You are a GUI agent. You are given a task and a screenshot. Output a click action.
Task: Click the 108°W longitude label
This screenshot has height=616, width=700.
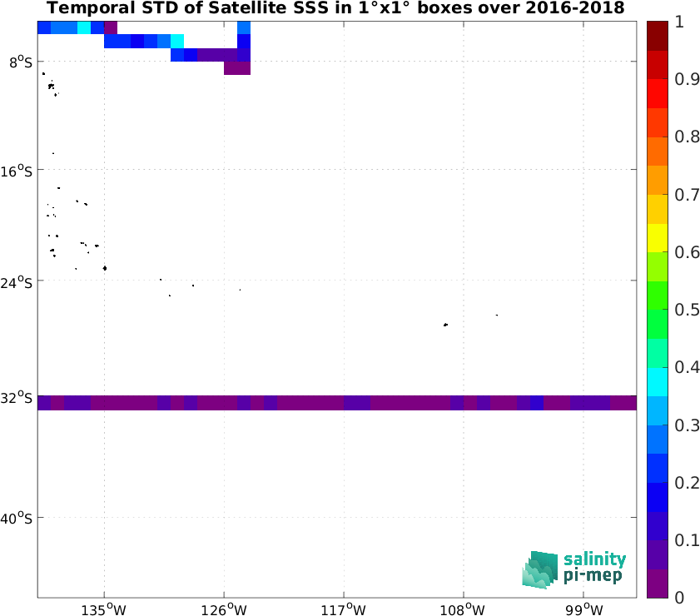(x=463, y=609)
